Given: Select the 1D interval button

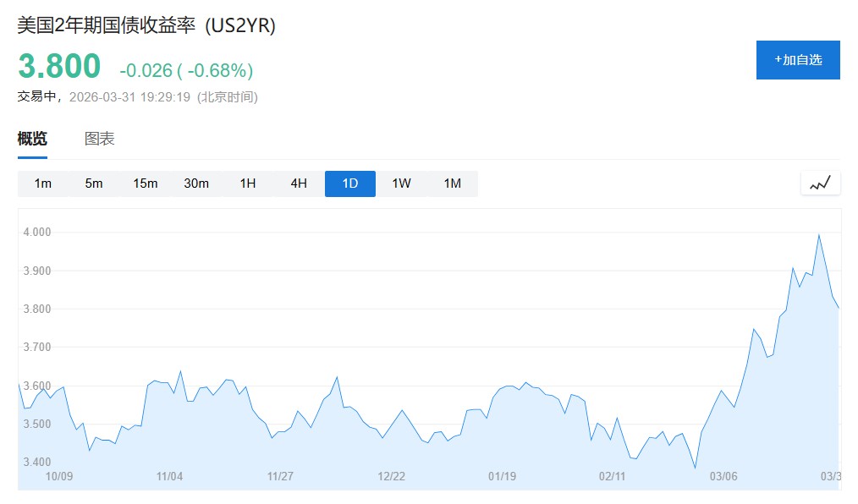Looking at the screenshot, I should click(350, 184).
